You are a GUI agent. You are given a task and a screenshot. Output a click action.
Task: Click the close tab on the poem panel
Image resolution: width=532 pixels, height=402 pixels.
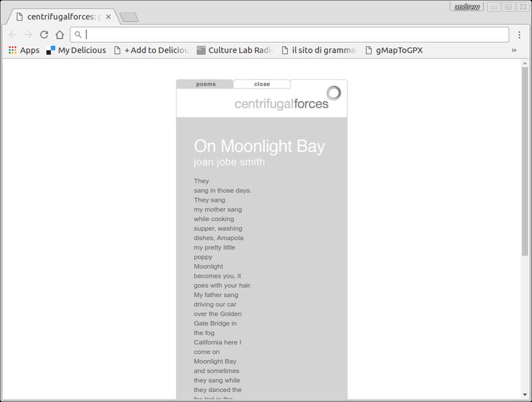261,84
